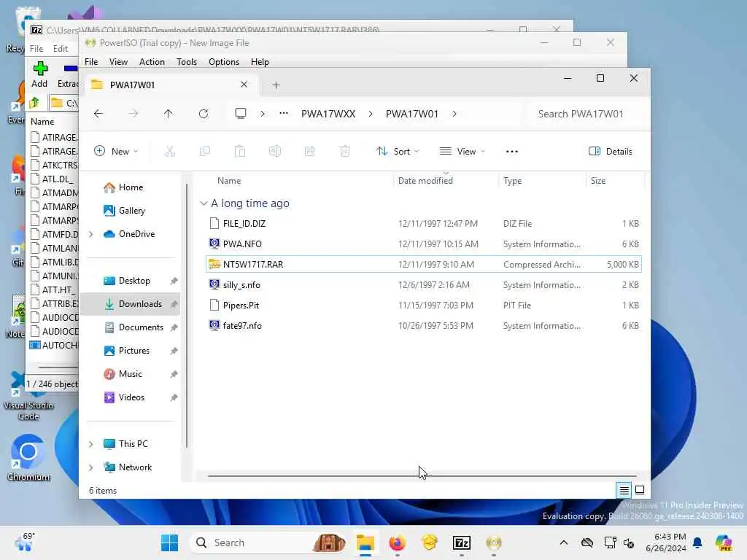Click the horizontal scrollbar in file list
This screenshot has height=560, width=747.
point(422,475)
